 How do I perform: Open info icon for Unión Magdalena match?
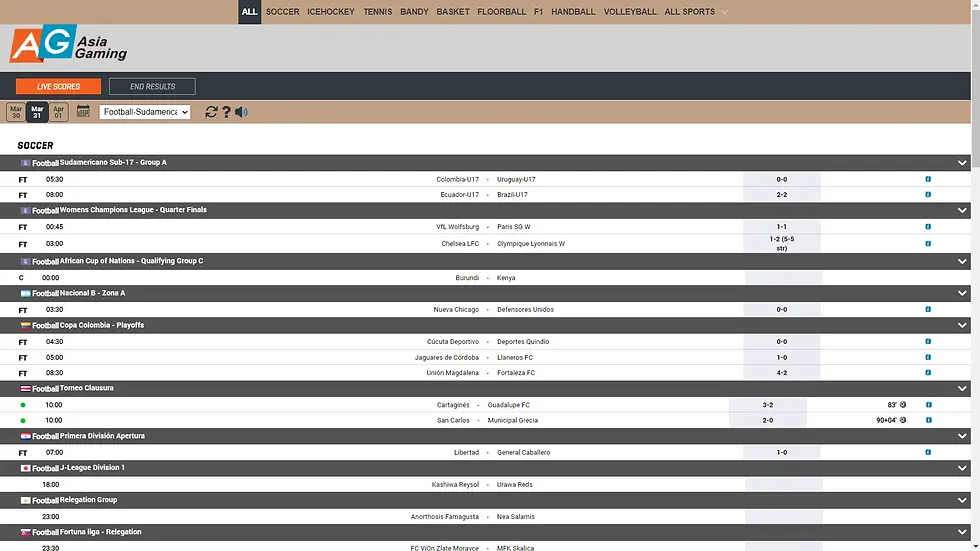[928, 372]
